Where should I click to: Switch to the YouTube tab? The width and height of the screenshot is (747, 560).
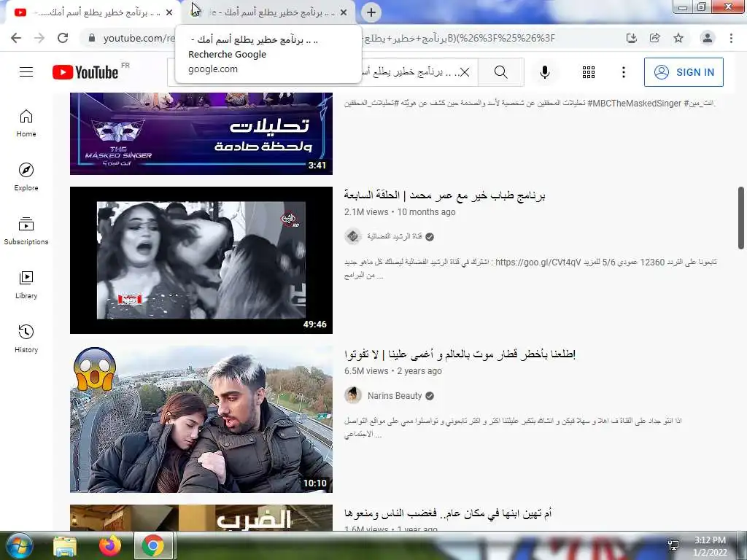[93, 12]
